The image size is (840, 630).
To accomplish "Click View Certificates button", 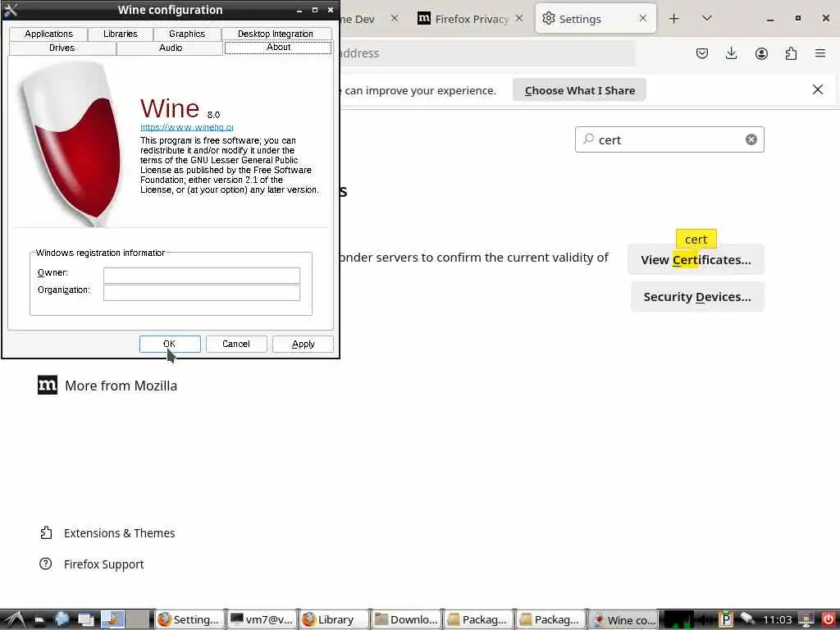I will [x=696, y=260].
